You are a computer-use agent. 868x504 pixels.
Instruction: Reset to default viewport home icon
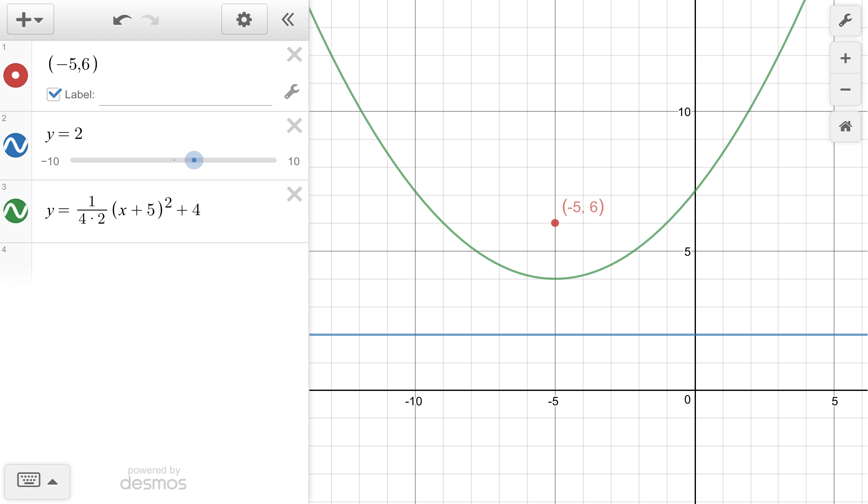click(845, 126)
